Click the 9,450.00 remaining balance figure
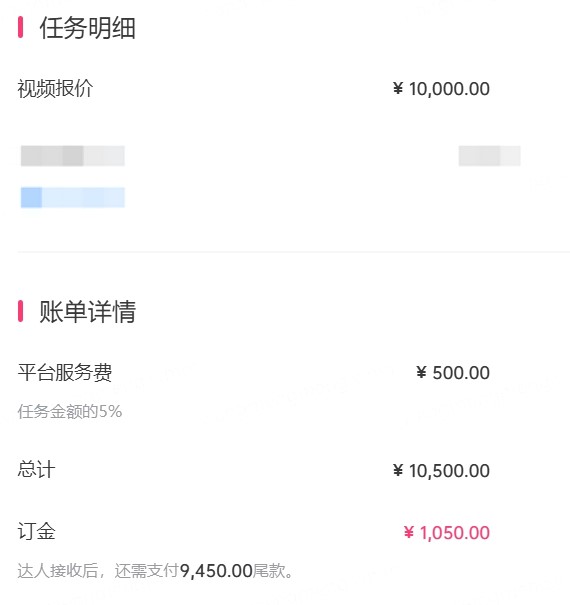The height and width of the screenshot is (605, 570). click(x=216, y=571)
